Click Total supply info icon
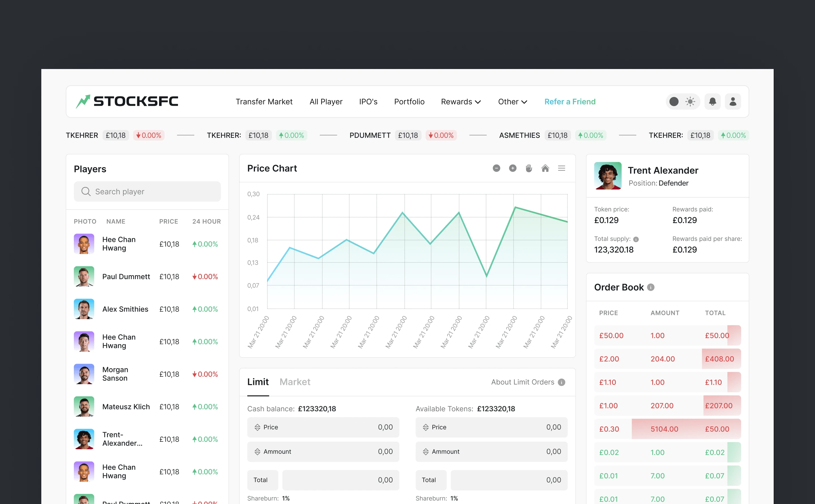 pos(636,239)
